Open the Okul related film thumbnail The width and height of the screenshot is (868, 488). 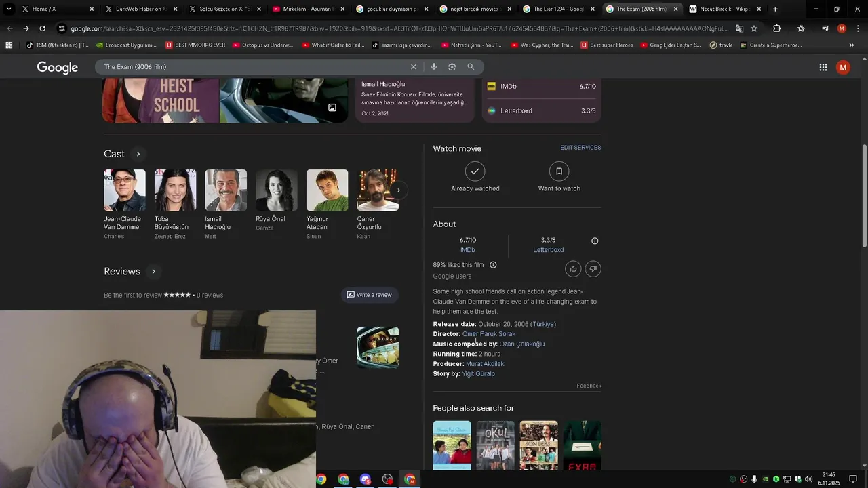point(495,445)
